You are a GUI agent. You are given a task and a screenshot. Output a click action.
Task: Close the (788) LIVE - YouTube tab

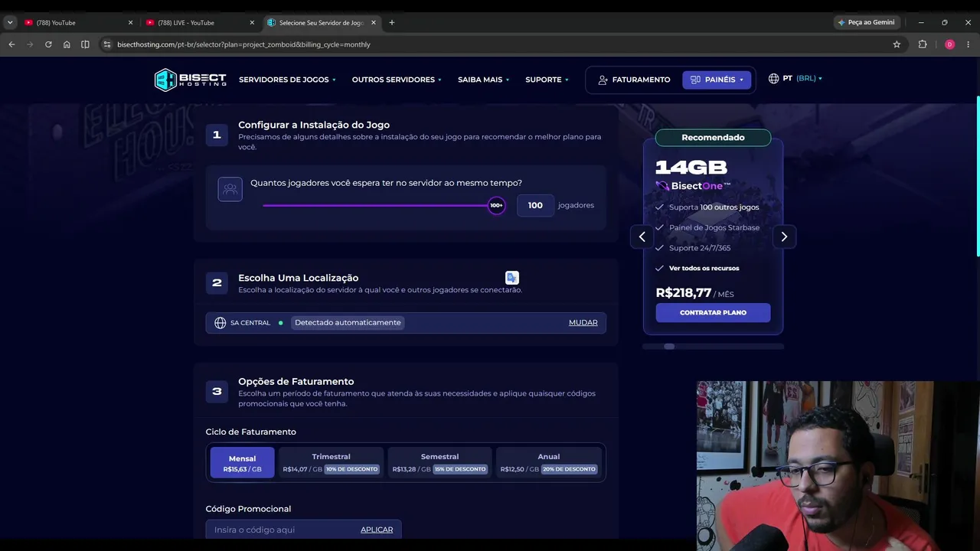point(252,23)
